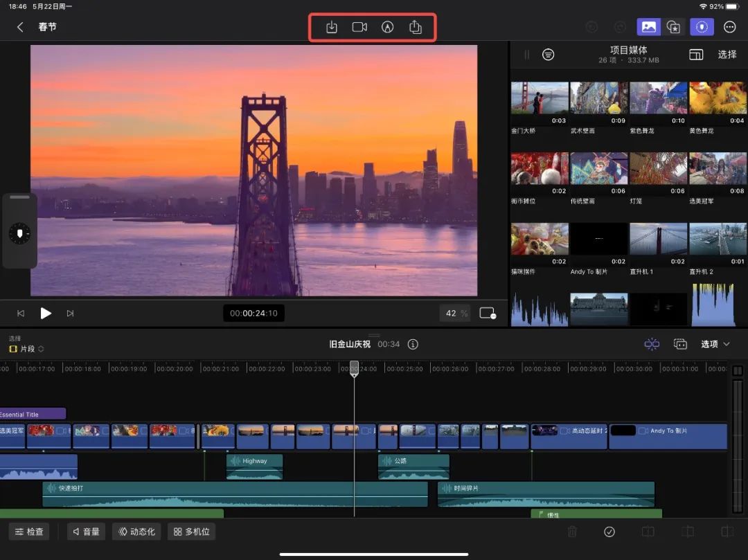This screenshot has height=560, width=748.
Task: Open the 多机位 multicam button
Action: (191, 532)
